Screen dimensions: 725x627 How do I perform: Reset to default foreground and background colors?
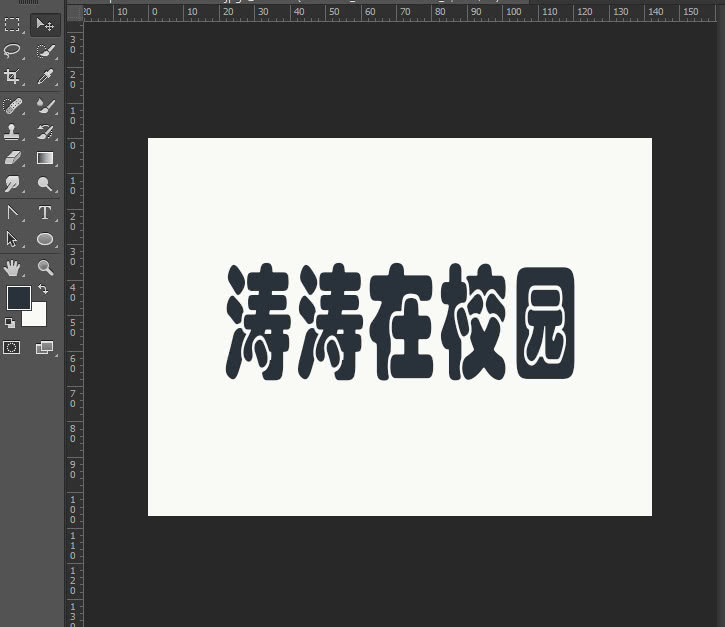point(9,323)
